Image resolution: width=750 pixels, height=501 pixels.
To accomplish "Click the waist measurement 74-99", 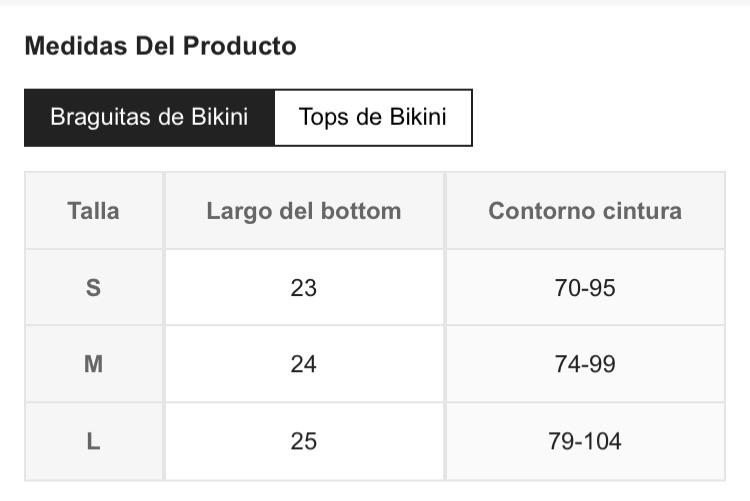I will pos(585,364).
